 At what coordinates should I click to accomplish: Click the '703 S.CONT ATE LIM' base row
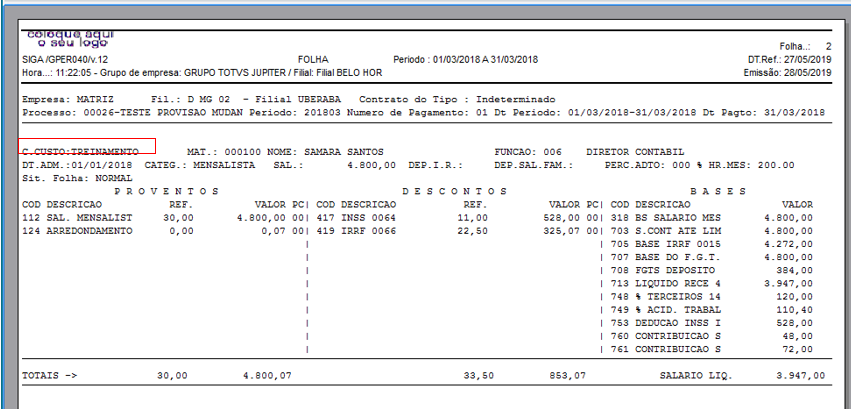pos(712,231)
